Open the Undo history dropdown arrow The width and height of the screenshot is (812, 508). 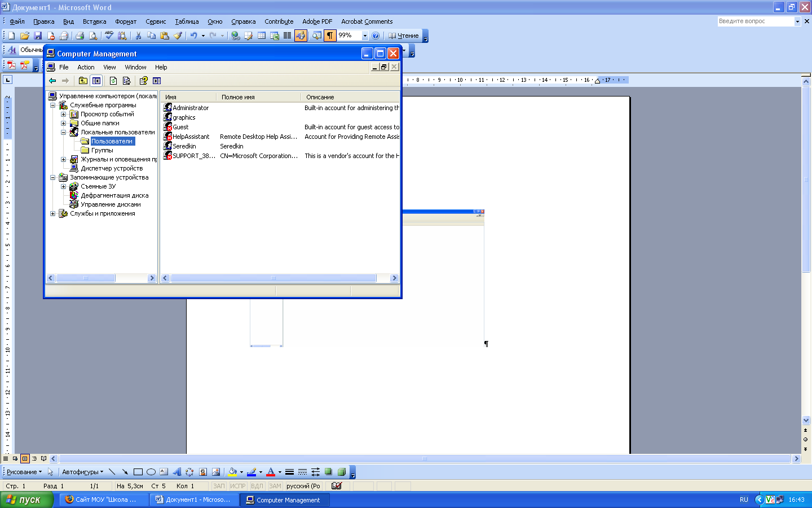[x=203, y=36]
